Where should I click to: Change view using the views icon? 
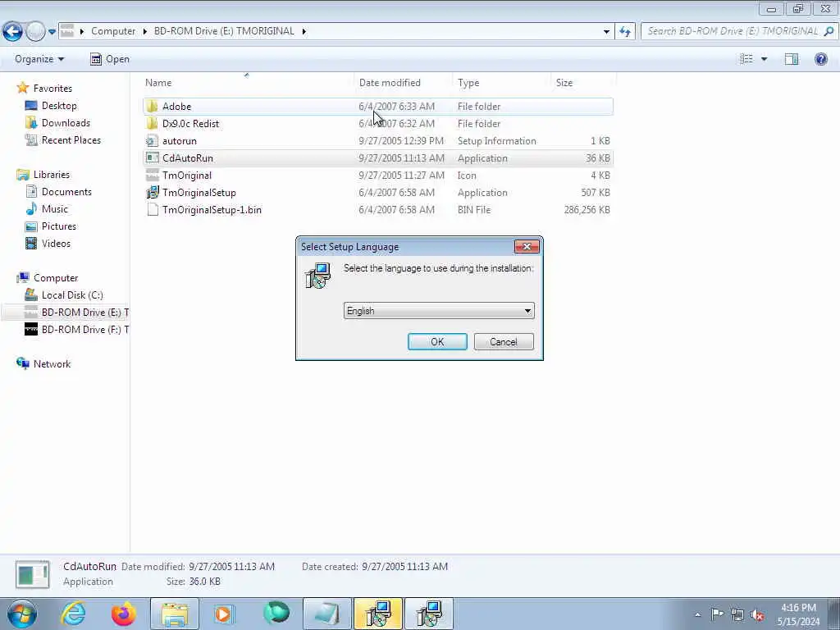point(746,59)
